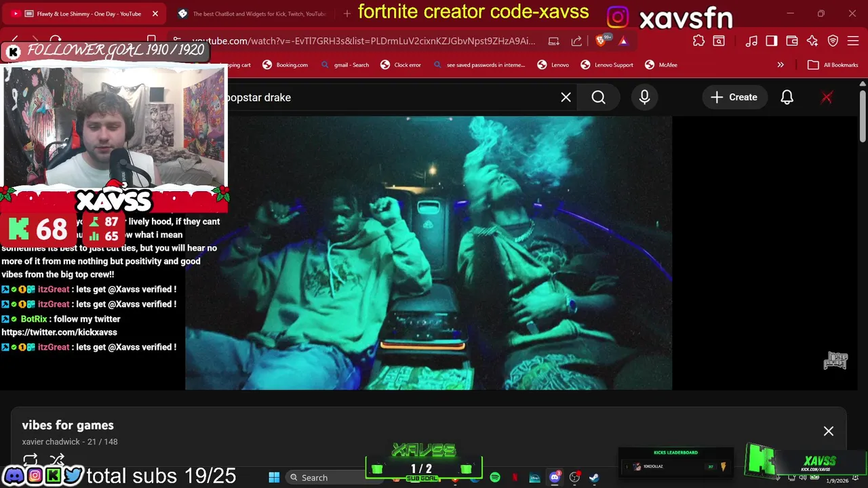The width and height of the screenshot is (868, 488).
Task: Toggle the browser sidebar panel
Action: click(772, 41)
